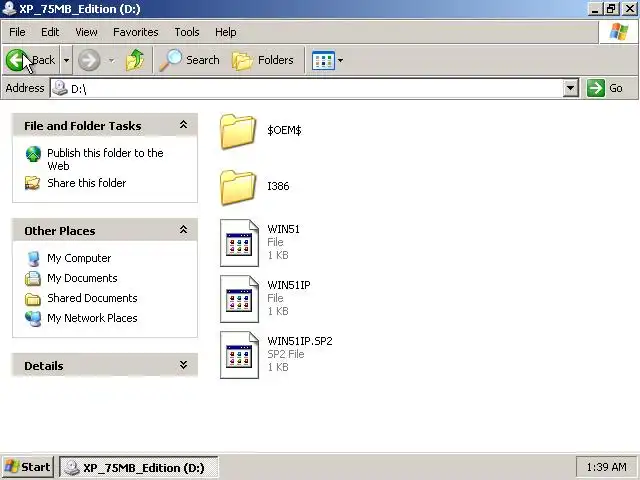Open the Forward history dropdown arrow
The width and height of the screenshot is (640, 480).
click(x=111, y=60)
